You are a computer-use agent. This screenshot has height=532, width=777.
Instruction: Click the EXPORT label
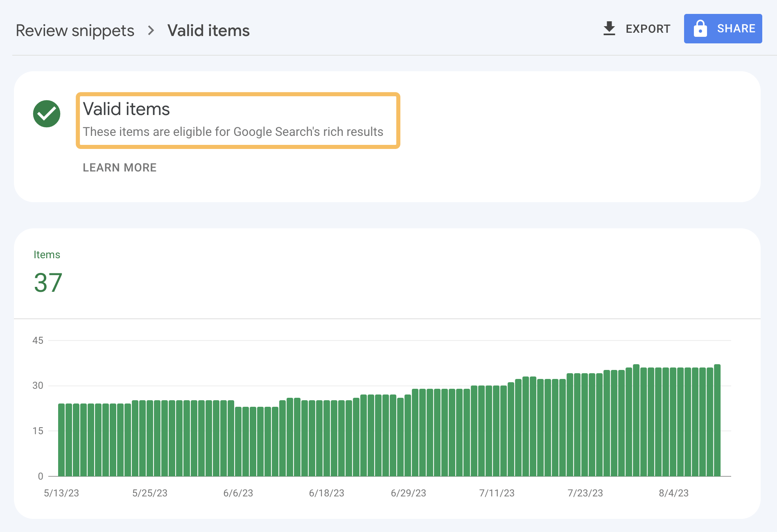click(x=648, y=29)
